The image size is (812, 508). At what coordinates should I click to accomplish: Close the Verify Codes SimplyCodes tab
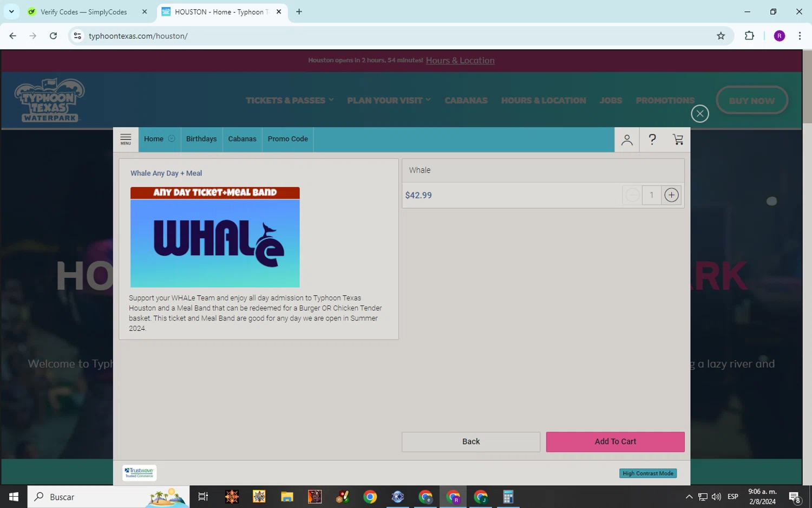pos(145,12)
